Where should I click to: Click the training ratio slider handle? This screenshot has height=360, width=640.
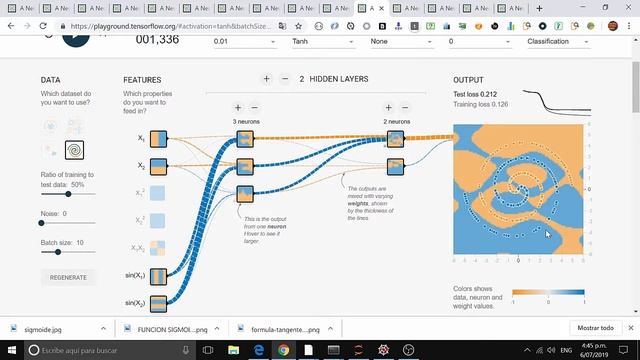tap(68, 194)
